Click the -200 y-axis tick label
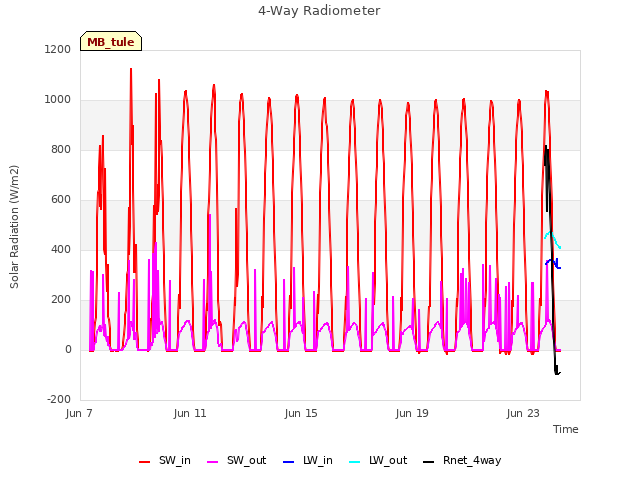 59,399
